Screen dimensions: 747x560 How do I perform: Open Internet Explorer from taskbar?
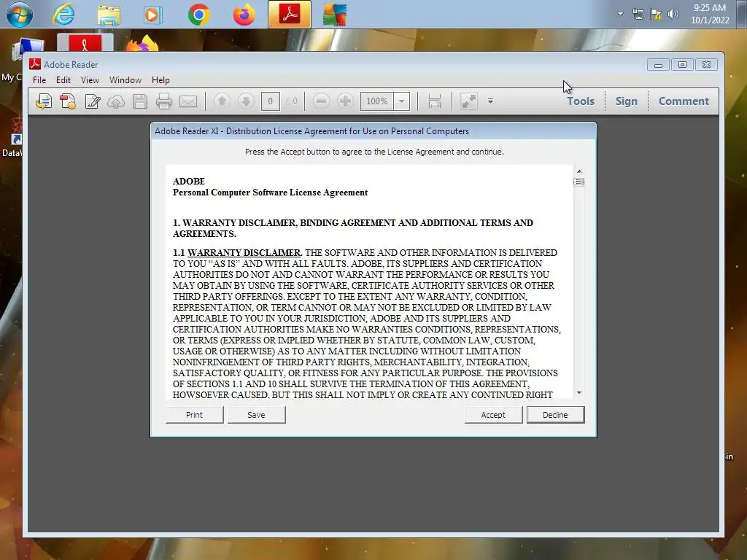(64, 15)
